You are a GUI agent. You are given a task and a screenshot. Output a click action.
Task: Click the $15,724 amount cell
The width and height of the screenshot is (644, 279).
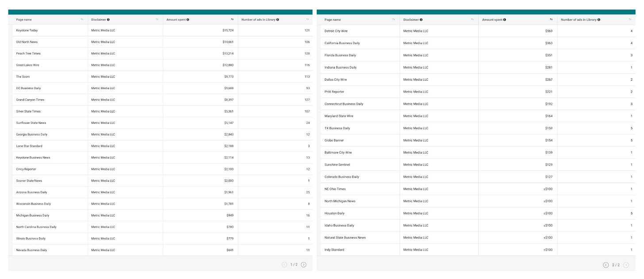click(200, 30)
